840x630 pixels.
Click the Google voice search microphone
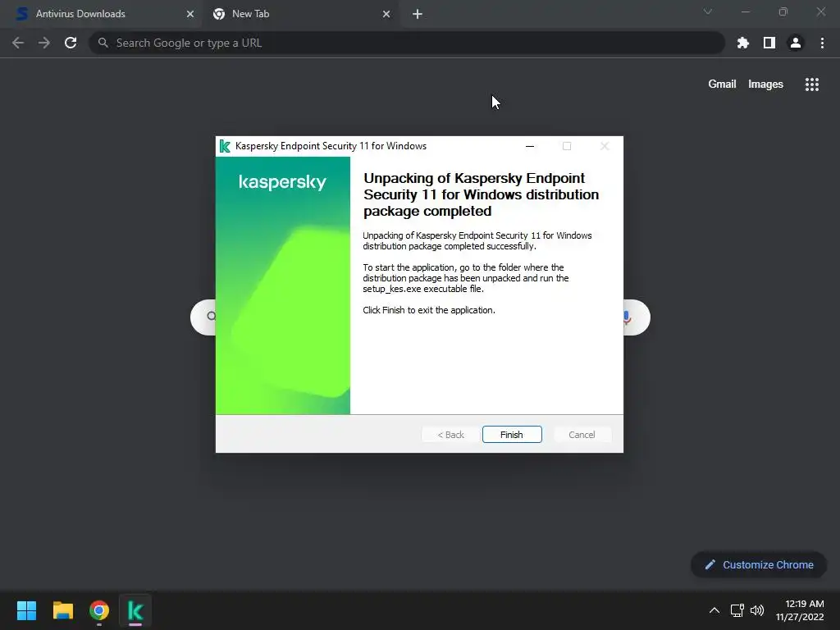628,317
